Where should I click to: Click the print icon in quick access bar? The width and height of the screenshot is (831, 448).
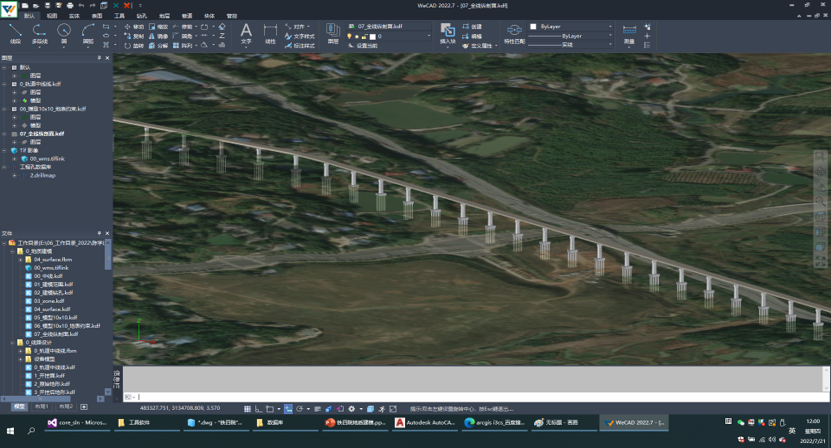[69, 5]
